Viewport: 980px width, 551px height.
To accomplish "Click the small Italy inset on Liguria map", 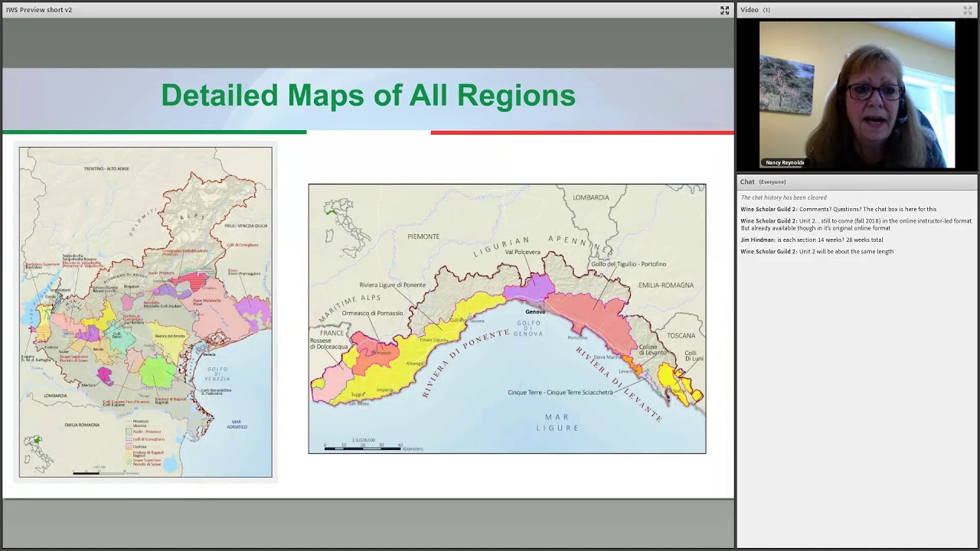I will pos(338,218).
